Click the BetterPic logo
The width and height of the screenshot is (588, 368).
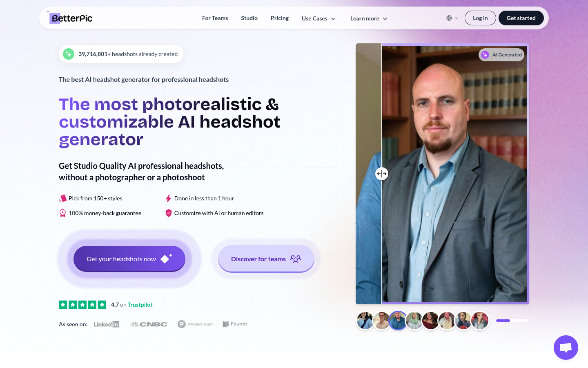tap(70, 18)
